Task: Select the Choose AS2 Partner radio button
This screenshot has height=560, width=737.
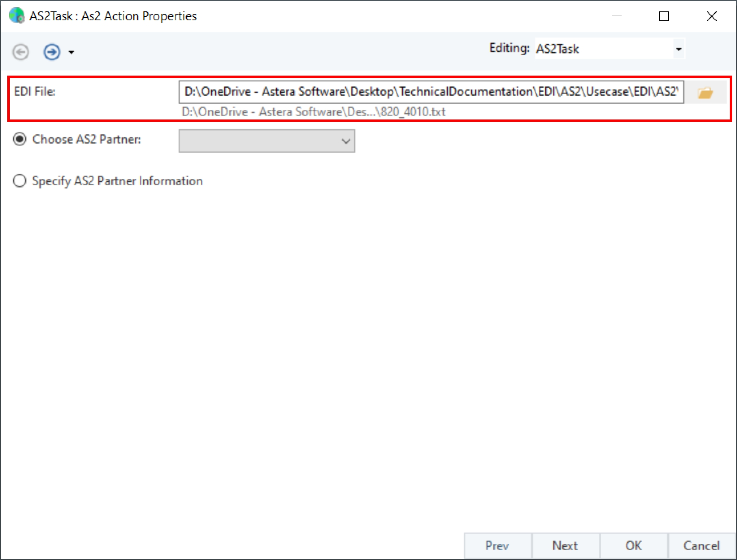Action: pyautogui.click(x=20, y=139)
